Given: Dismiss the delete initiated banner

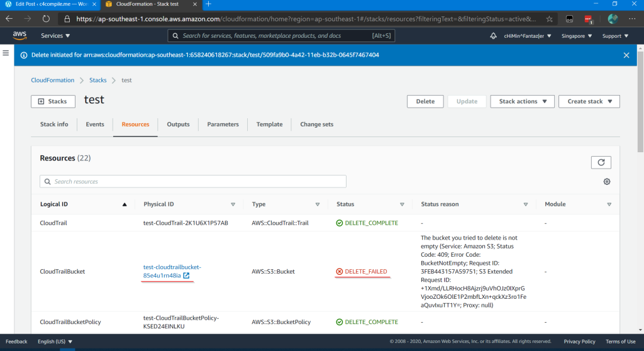Looking at the screenshot, I should 626,55.
